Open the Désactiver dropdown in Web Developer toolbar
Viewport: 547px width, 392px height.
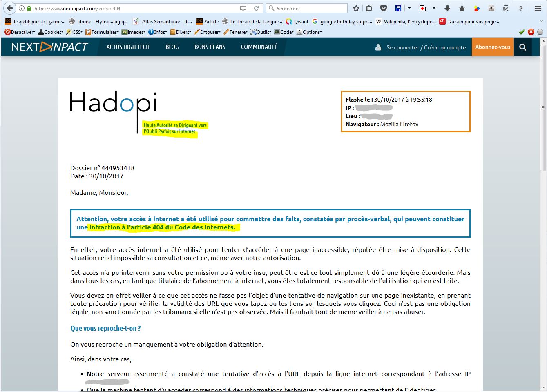[20, 32]
